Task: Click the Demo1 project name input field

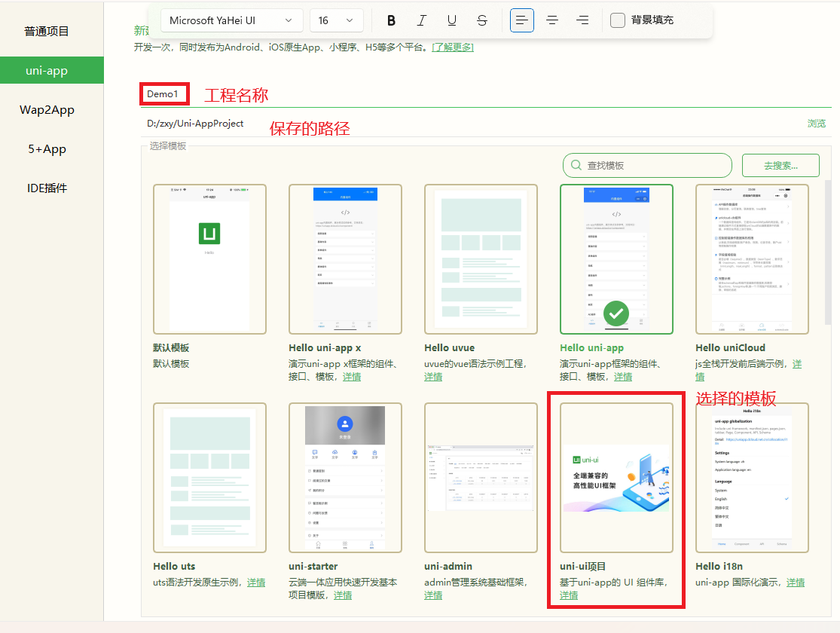Action: 164,93
